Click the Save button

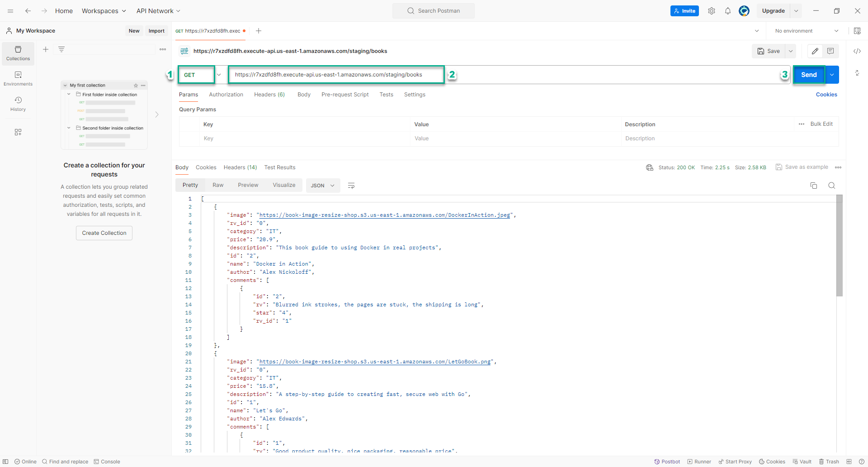769,51
